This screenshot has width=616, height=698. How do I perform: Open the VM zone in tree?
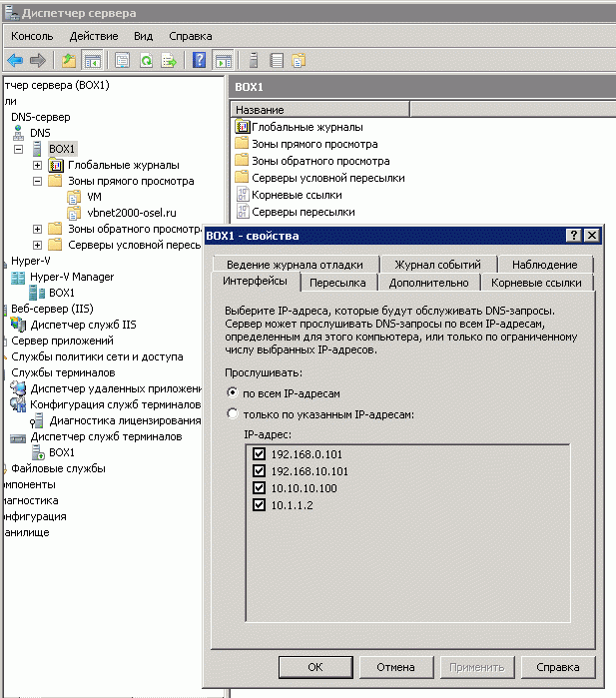[x=95, y=197]
